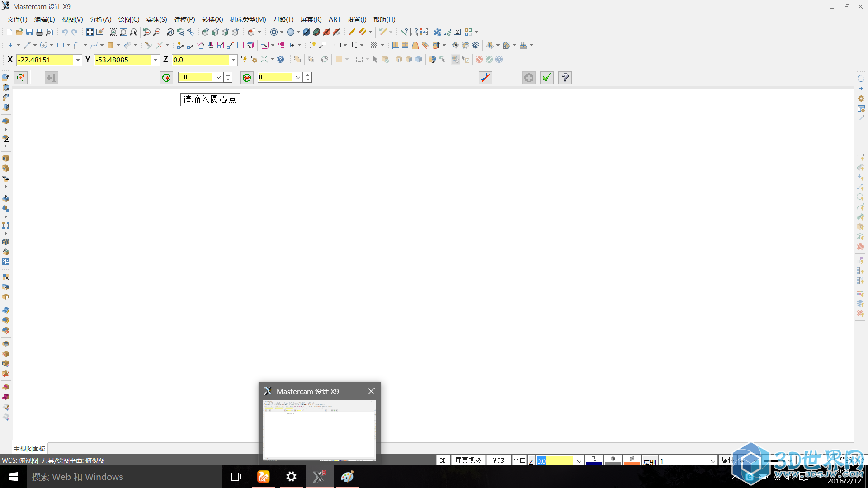The image size is (868, 488).
Task: Click the Mastercam window preview thumbnail
Action: point(320,430)
